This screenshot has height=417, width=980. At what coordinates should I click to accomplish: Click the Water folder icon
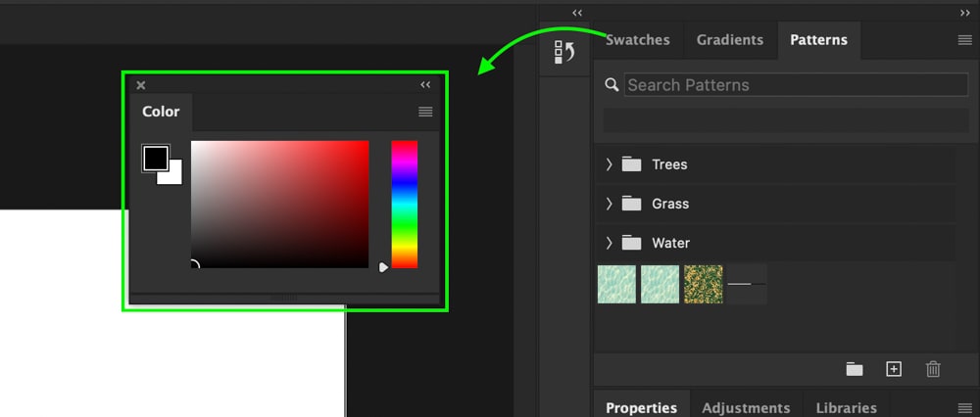[x=631, y=243]
